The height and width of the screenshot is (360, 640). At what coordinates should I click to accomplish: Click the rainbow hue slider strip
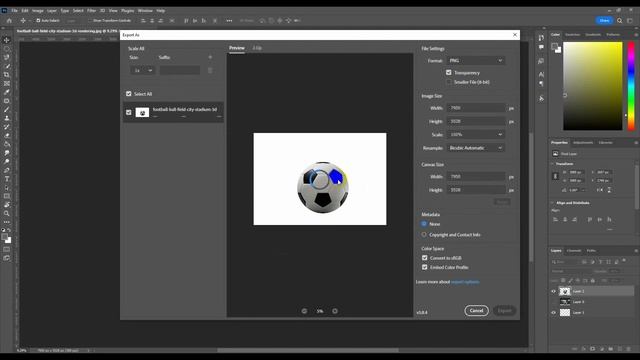[631, 86]
